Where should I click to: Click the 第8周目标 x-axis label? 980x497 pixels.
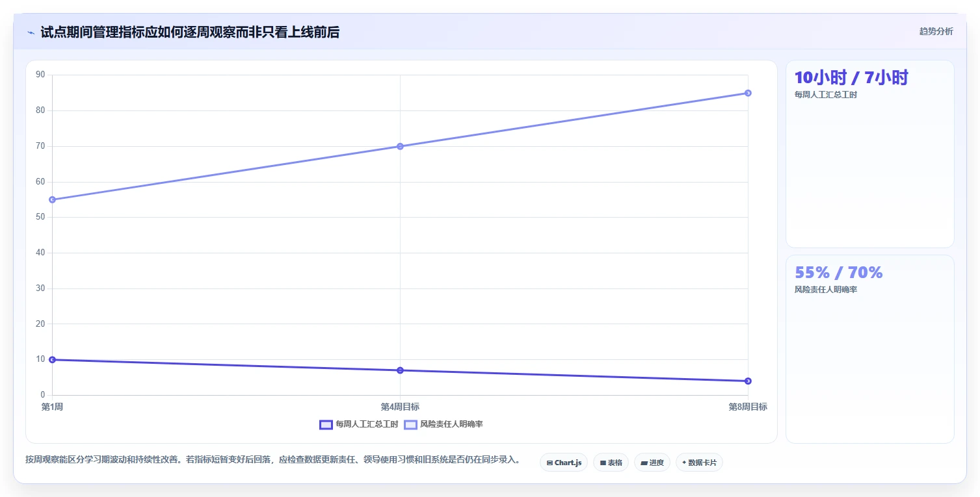[748, 407]
